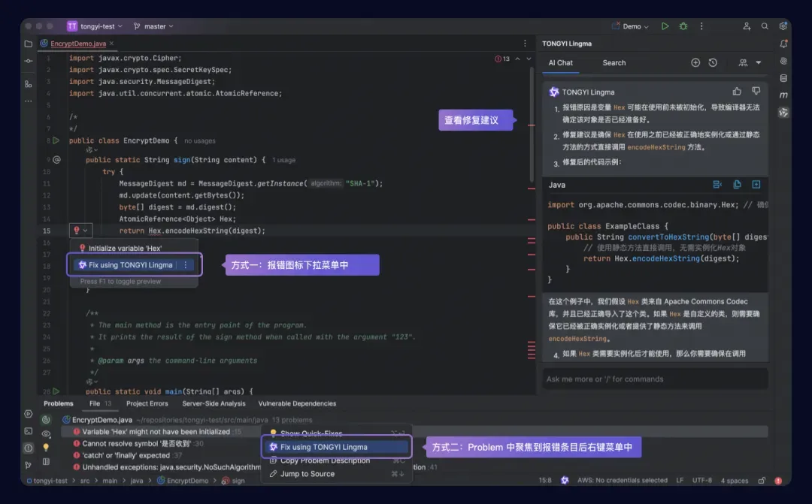
Task: Toggle the lightbulb quick-fix icon in Problems sidebar
Action: [x=46, y=447]
